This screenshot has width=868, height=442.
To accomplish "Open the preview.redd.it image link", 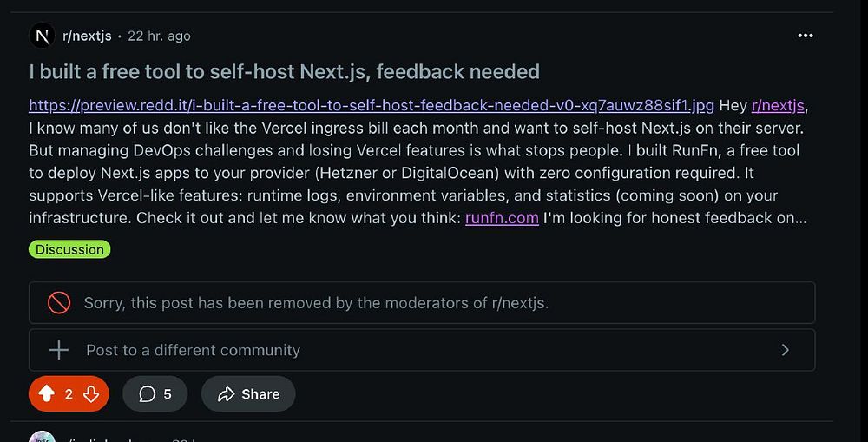I will (x=372, y=106).
